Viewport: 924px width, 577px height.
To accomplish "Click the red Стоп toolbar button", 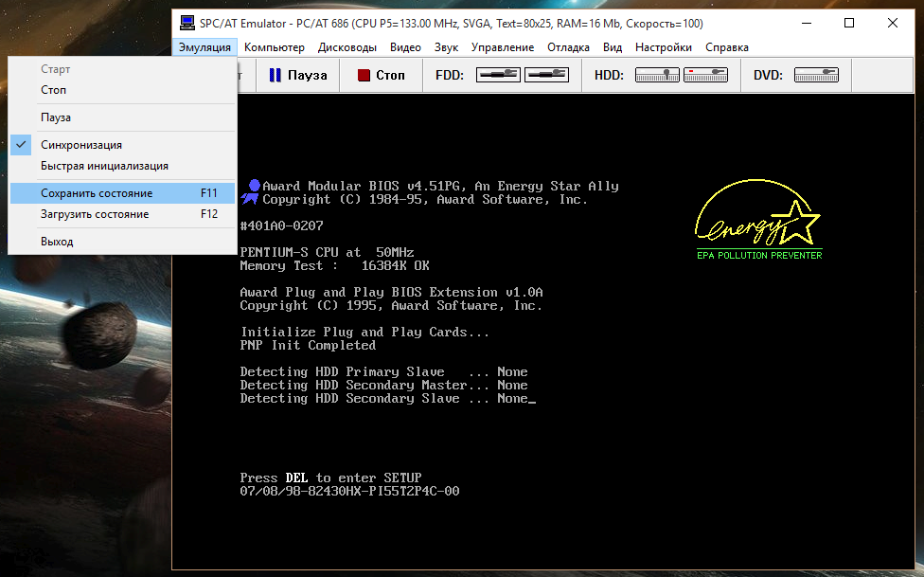I will (x=382, y=75).
